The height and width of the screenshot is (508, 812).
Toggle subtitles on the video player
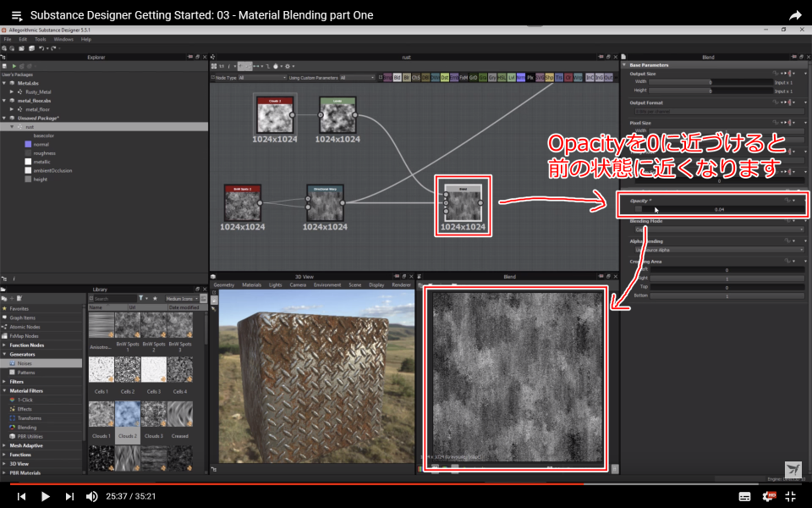744,497
